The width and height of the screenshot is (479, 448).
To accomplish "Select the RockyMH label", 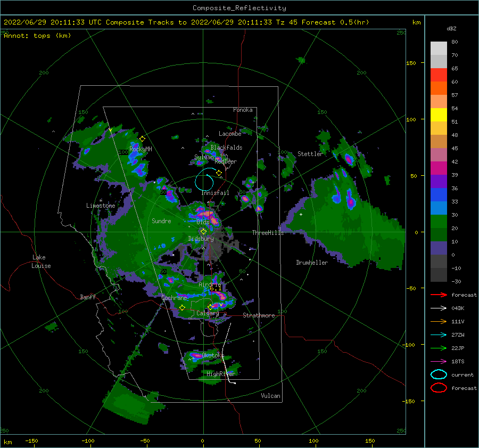I will click(x=141, y=149).
